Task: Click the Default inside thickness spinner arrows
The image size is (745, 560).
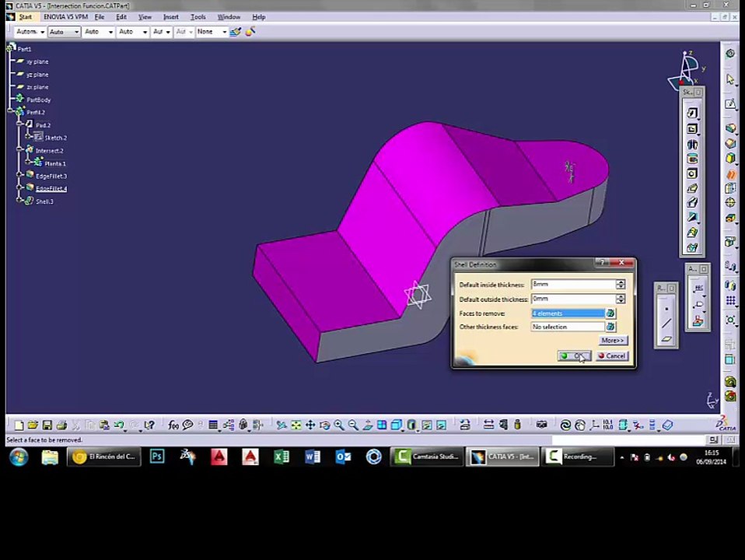Action: point(621,285)
